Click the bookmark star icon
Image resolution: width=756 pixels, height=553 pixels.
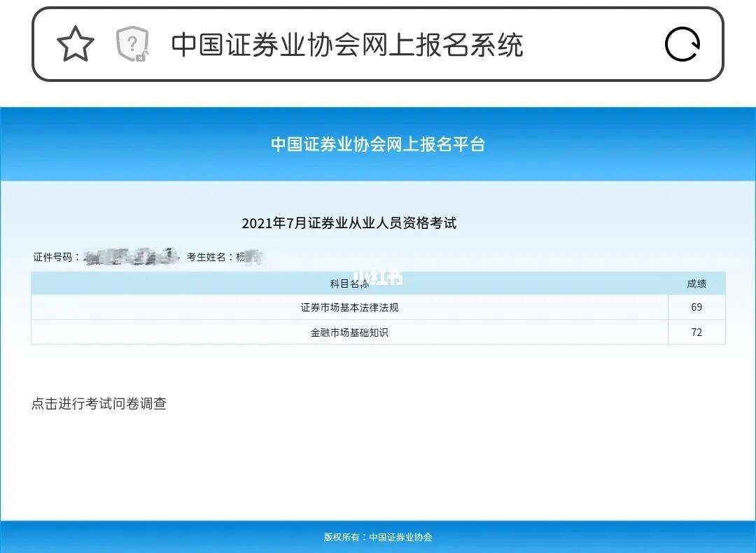[x=75, y=44]
